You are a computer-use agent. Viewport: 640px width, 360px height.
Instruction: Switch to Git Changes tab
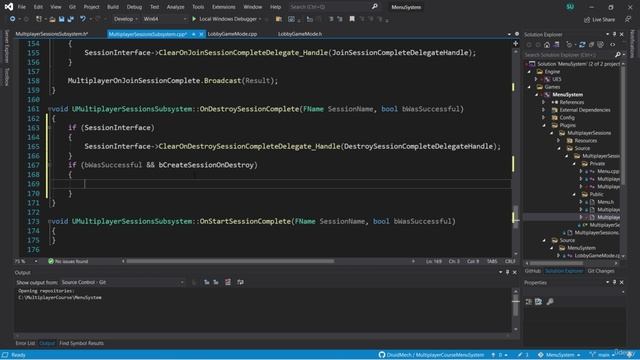click(601, 271)
